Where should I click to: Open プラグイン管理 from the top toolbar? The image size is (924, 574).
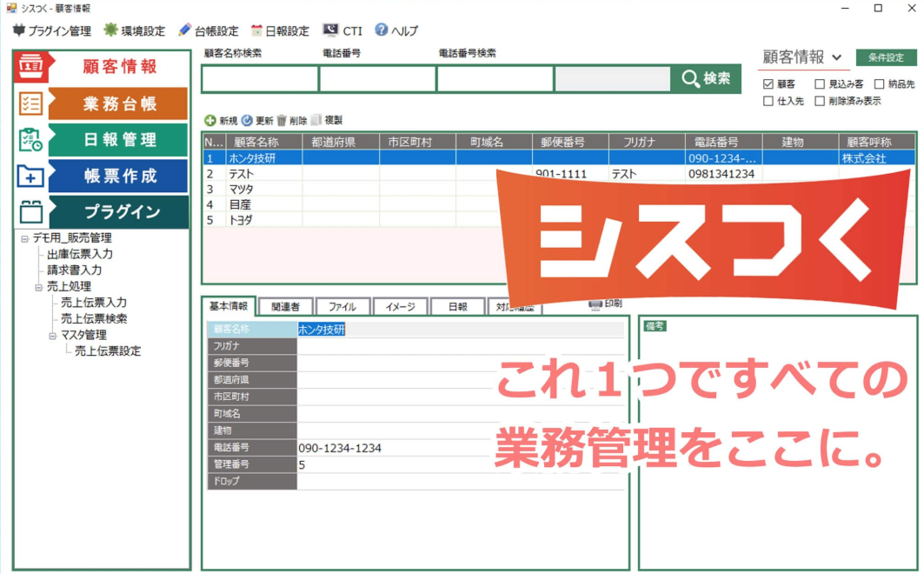(x=19, y=30)
